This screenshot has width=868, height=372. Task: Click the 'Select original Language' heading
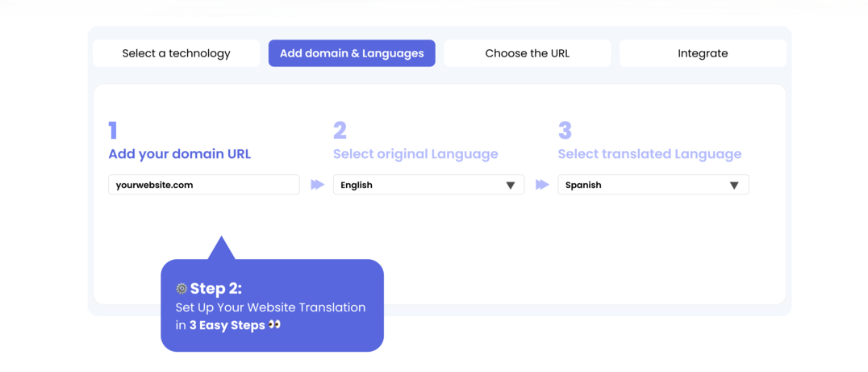pos(415,154)
